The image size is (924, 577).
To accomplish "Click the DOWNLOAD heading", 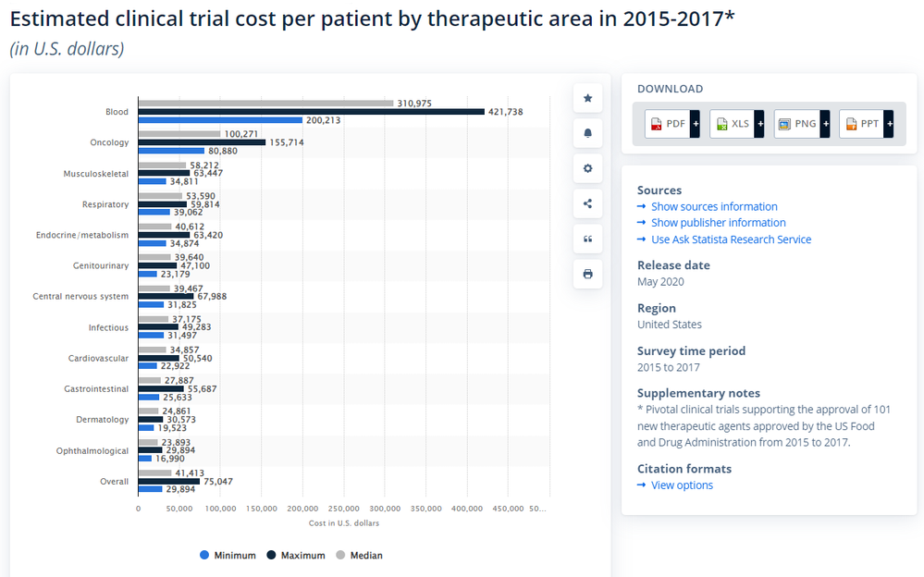I will pos(670,89).
